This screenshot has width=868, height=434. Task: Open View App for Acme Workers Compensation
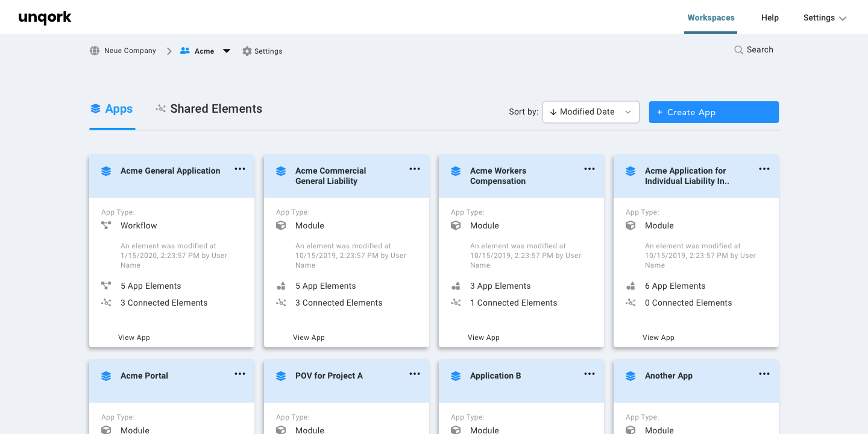(x=483, y=338)
